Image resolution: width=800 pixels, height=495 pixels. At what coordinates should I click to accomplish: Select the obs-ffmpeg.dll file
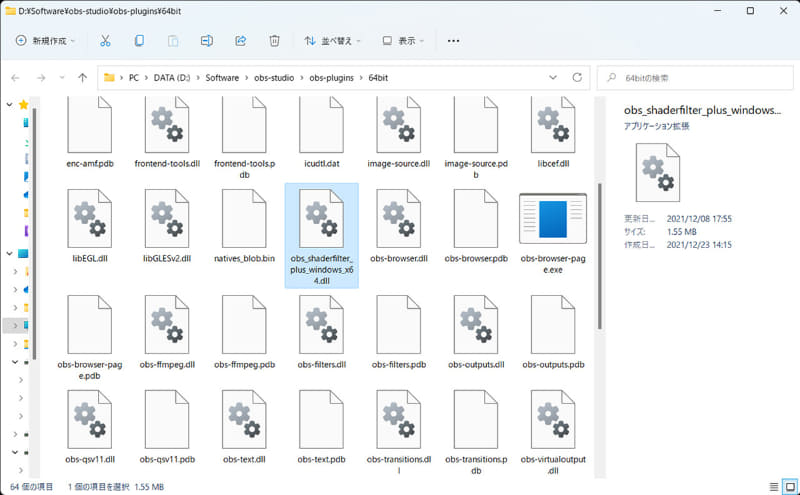coord(167,332)
